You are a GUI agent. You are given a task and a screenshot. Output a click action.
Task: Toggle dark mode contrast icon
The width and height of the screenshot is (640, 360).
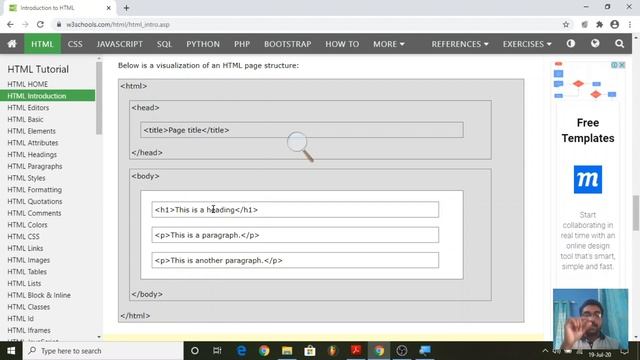click(571, 43)
